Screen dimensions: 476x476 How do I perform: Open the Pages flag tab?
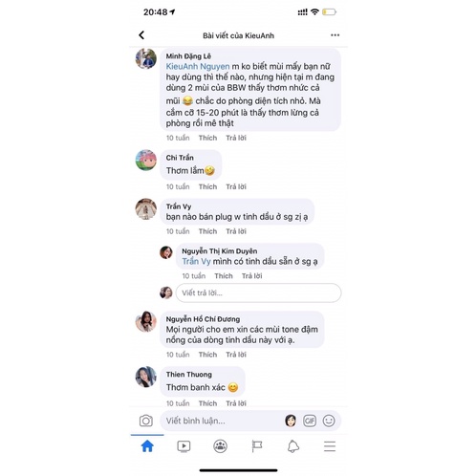point(257,446)
